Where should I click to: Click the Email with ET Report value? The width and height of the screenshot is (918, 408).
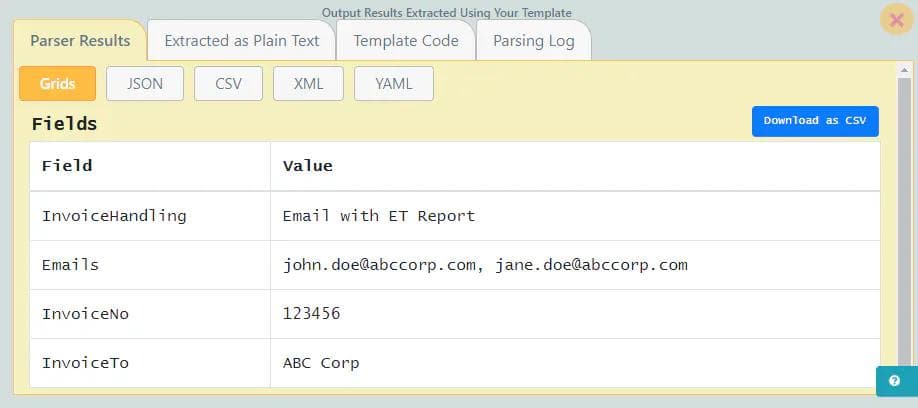[379, 216]
